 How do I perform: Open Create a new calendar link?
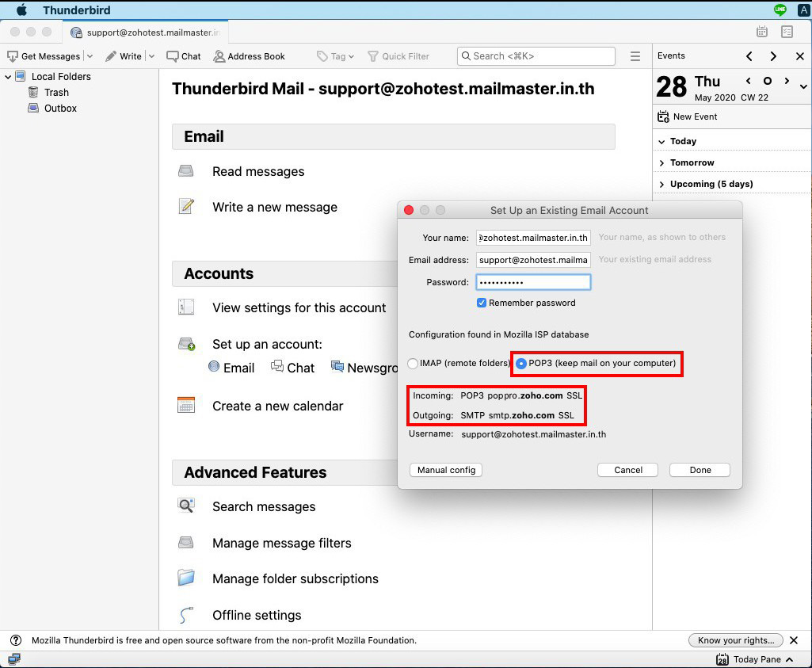[x=277, y=406]
